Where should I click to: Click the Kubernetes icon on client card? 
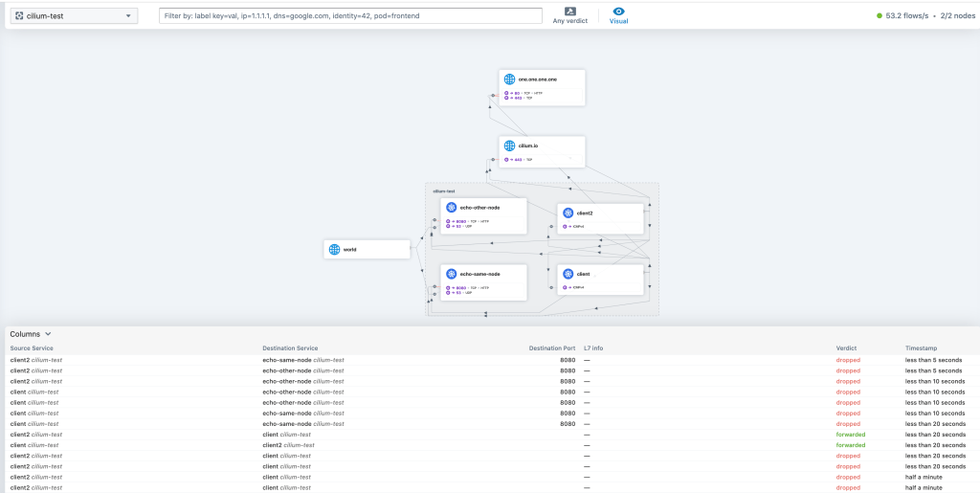tap(568, 274)
